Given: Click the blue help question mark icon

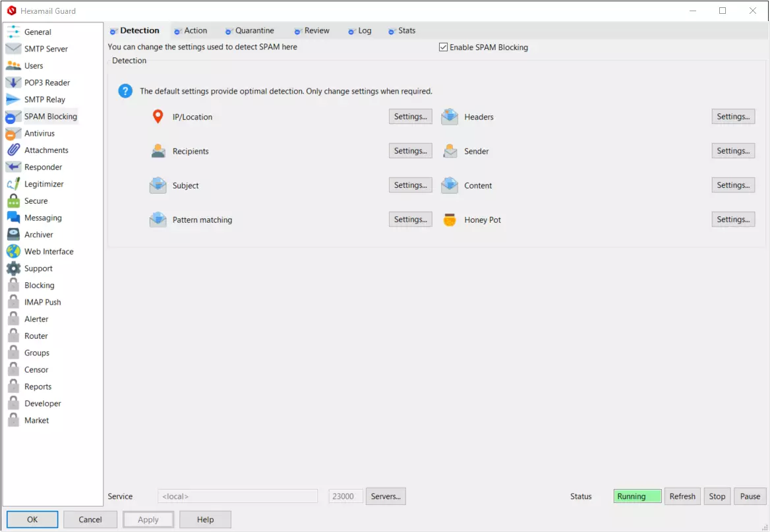Looking at the screenshot, I should point(125,91).
